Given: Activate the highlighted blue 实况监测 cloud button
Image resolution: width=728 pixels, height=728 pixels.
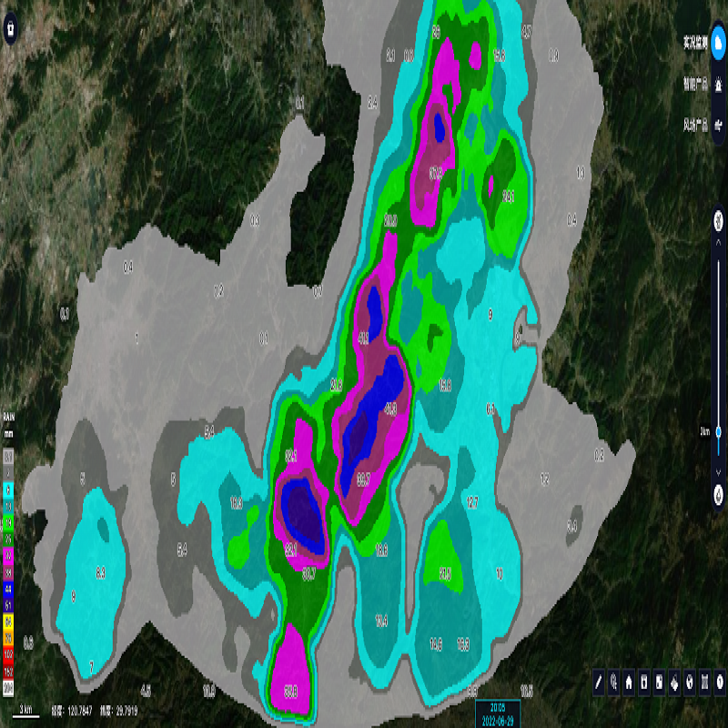Looking at the screenshot, I should (718, 42).
